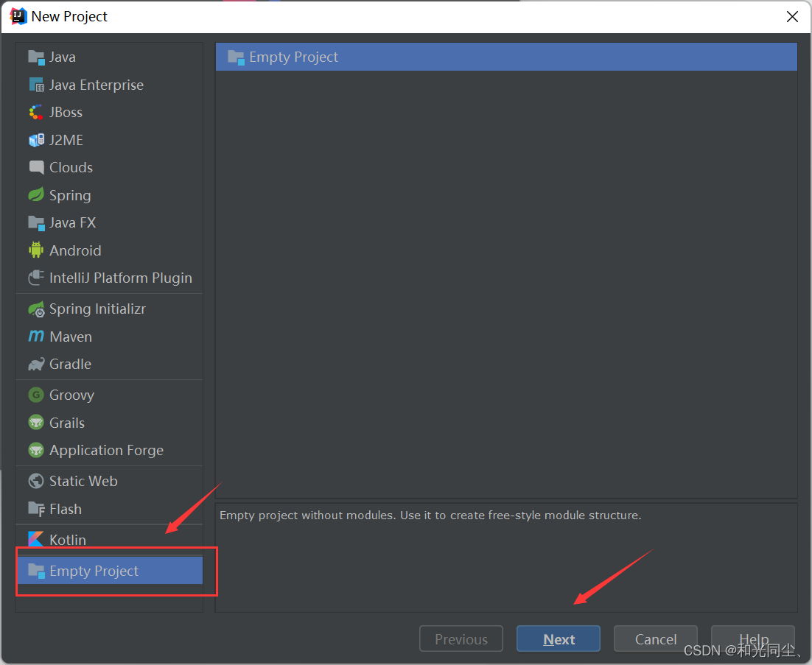The image size is (812, 665).
Task: Close the New Project window
Action: (x=792, y=16)
